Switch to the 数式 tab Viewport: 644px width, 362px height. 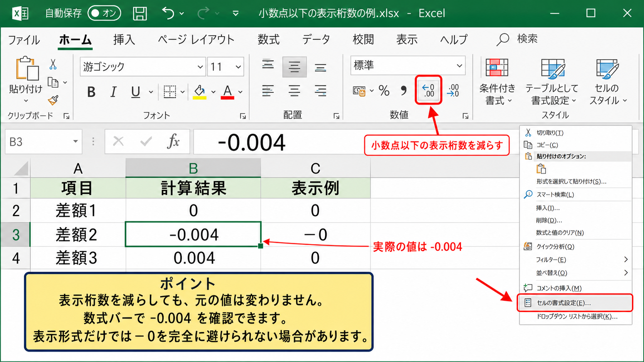coord(268,39)
